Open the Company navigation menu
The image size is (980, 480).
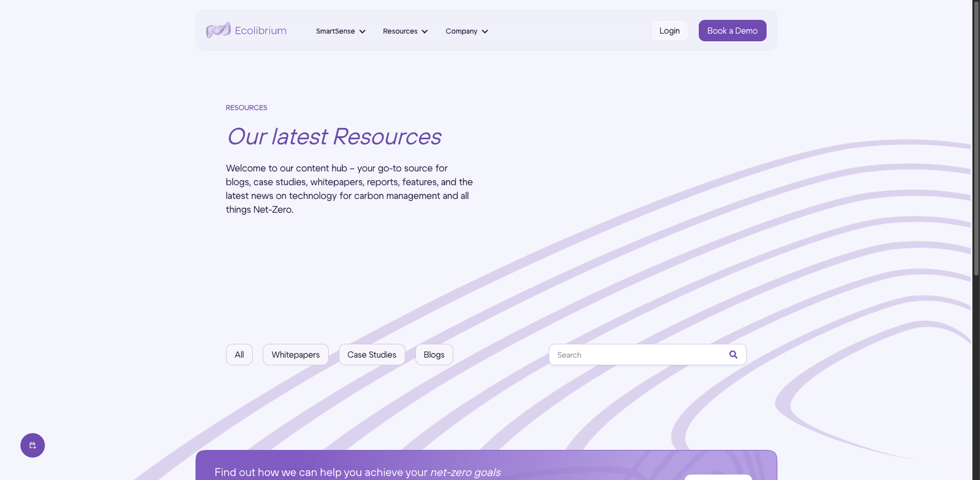pos(461,31)
